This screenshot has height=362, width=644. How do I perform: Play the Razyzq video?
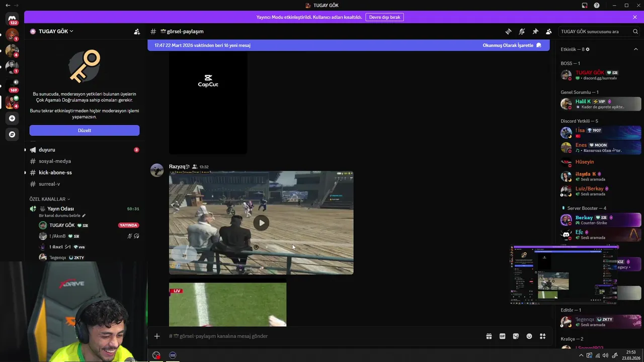click(261, 223)
